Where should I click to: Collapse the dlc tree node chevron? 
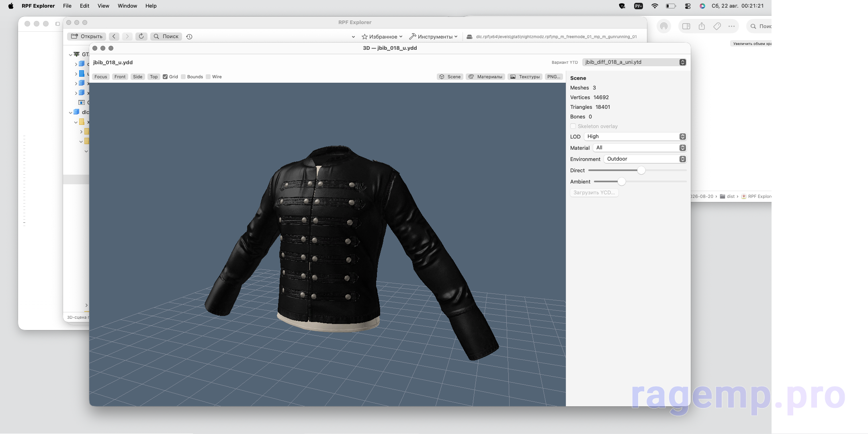click(70, 112)
